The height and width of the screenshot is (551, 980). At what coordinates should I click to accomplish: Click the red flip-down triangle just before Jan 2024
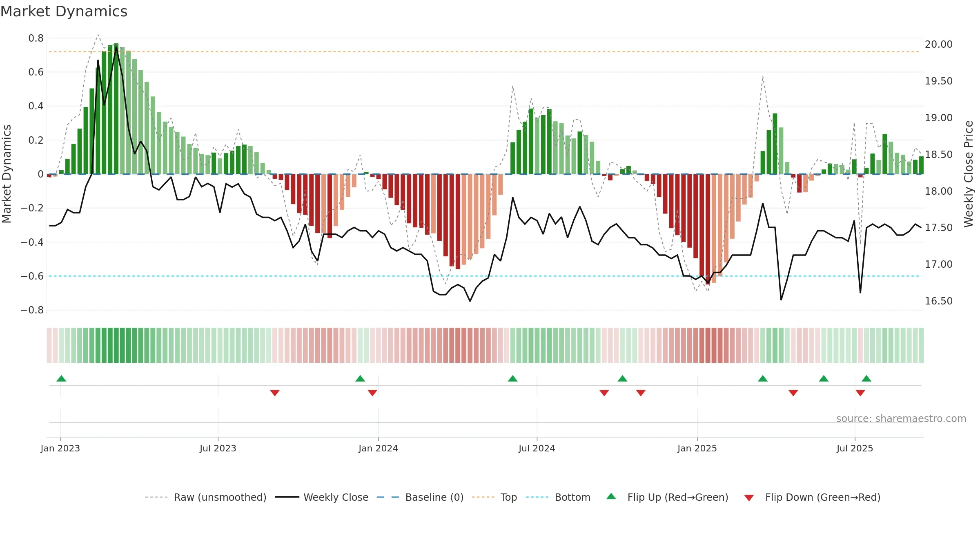(372, 393)
